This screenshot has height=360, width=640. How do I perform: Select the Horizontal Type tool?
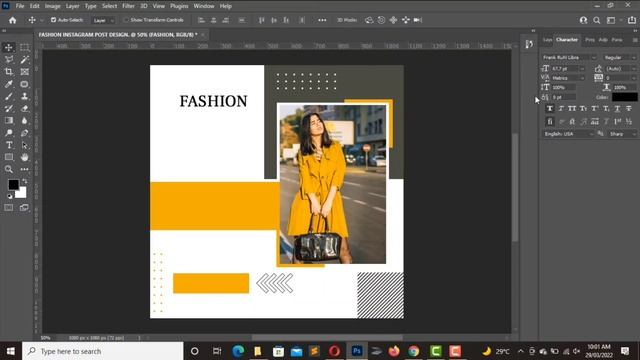[9, 145]
